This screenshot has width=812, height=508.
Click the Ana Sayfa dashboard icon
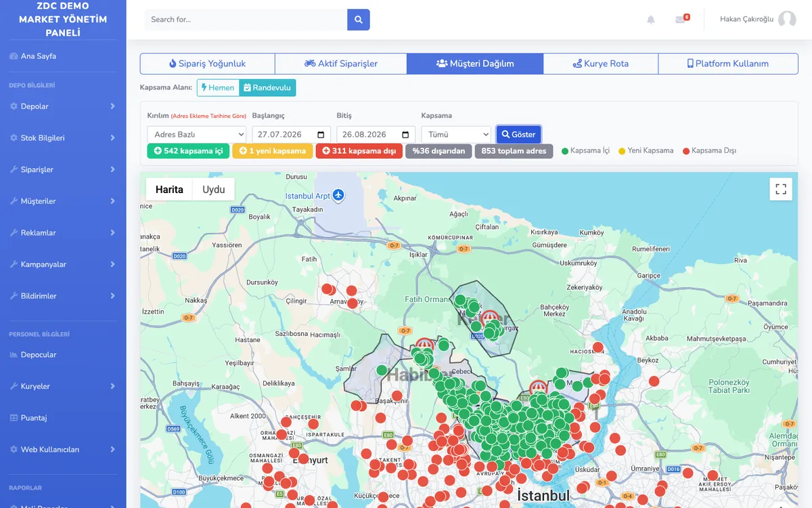14,56
